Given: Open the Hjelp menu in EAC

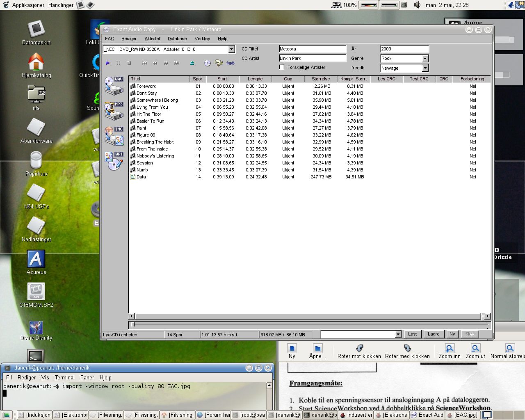Looking at the screenshot, I should click(x=223, y=39).
